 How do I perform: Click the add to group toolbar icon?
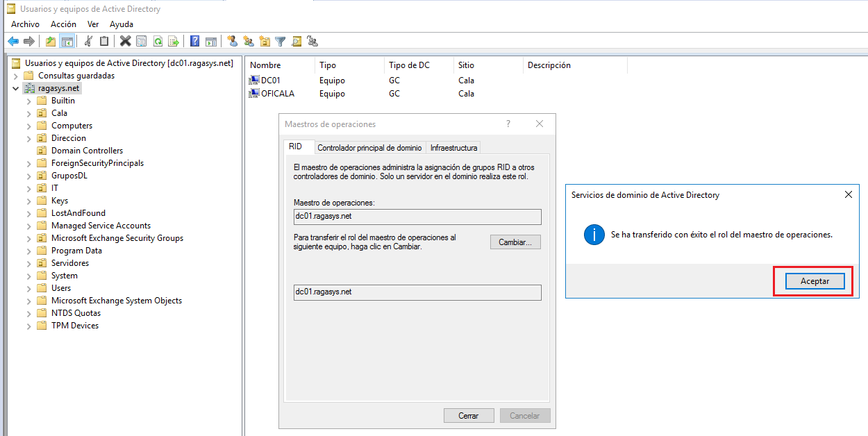[x=312, y=41]
